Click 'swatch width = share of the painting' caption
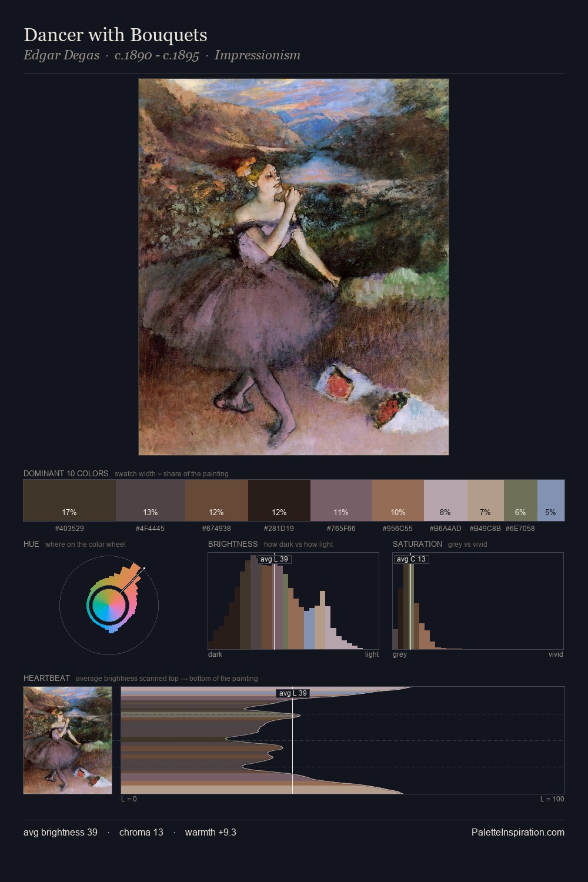The image size is (588, 882). pyautogui.click(x=172, y=474)
